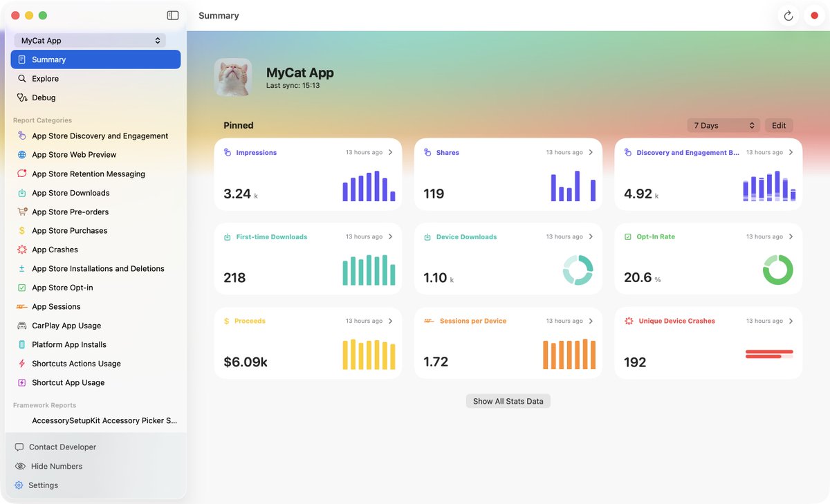Click the '218' first-time downloads value
The image size is (830, 504).
pos(234,277)
